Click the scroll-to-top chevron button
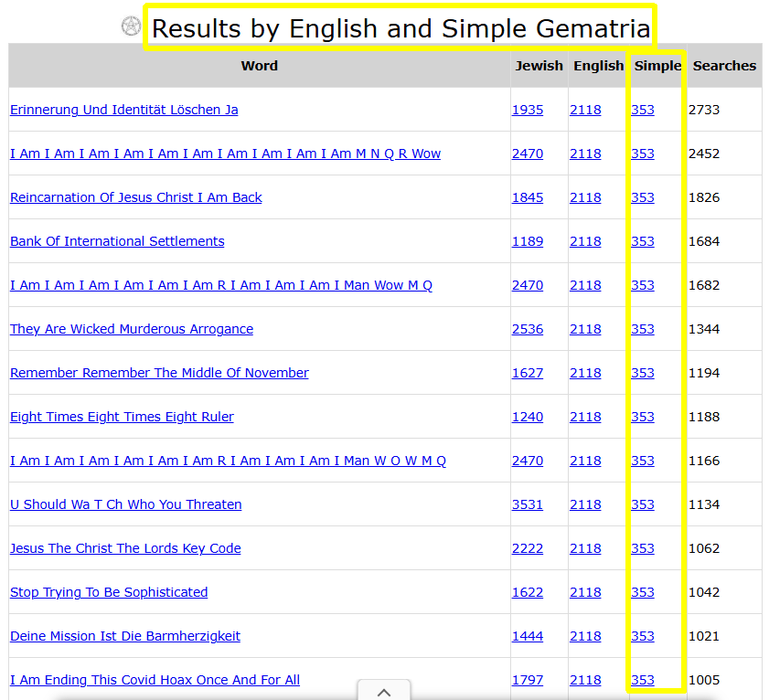This screenshot has width=769, height=700. [x=384, y=692]
